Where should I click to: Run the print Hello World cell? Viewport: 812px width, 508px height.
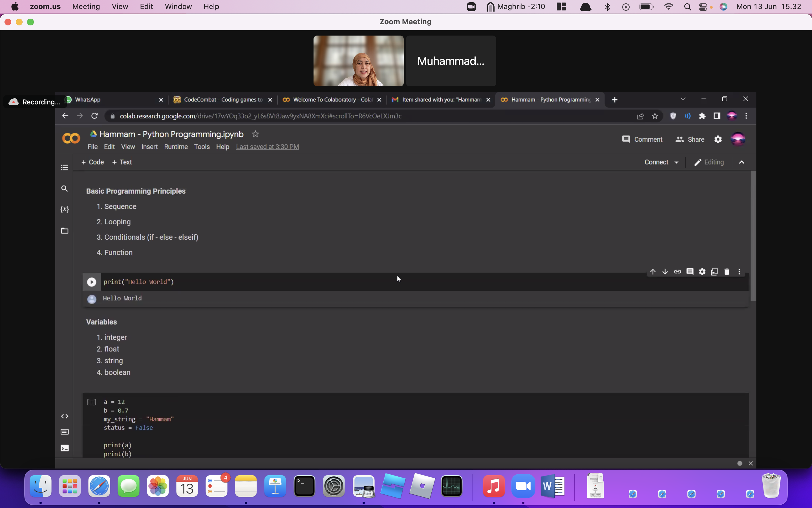pyautogui.click(x=92, y=282)
